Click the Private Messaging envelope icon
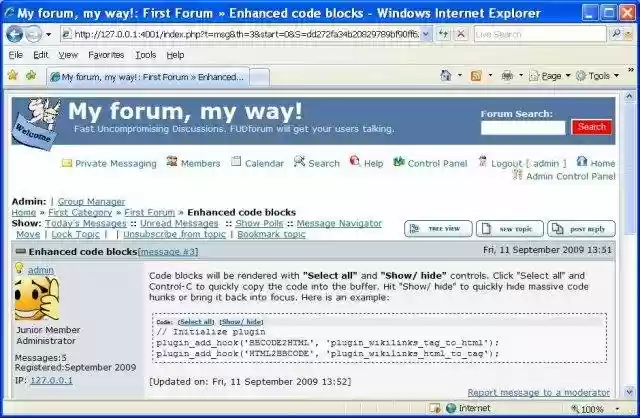Image resolution: width=640 pixels, height=418 pixels. [x=67, y=163]
